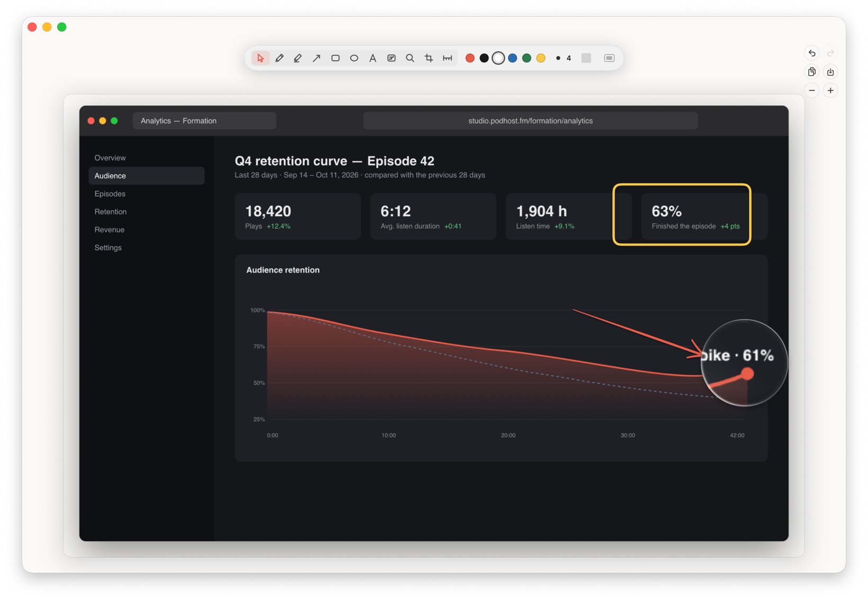Activate the text tool
Image resolution: width=868 pixels, height=600 pixels.
(373, 58)
